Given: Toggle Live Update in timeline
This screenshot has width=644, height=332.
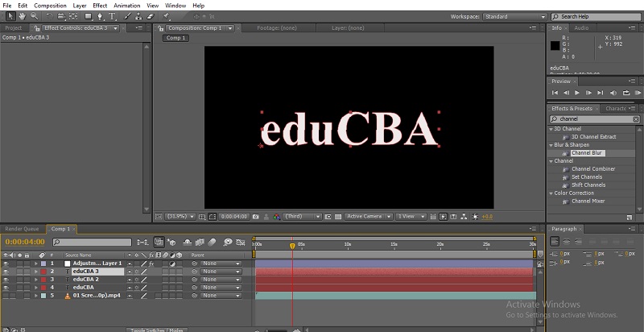Looking at the screenshot, I should click(x=159, y=242).
